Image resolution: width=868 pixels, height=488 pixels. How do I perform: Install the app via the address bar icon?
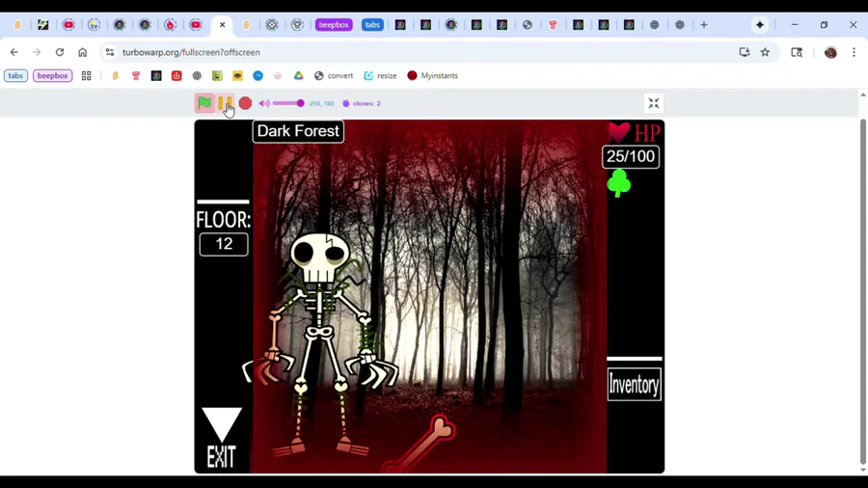pyautogui.click(x=745, y=52)
